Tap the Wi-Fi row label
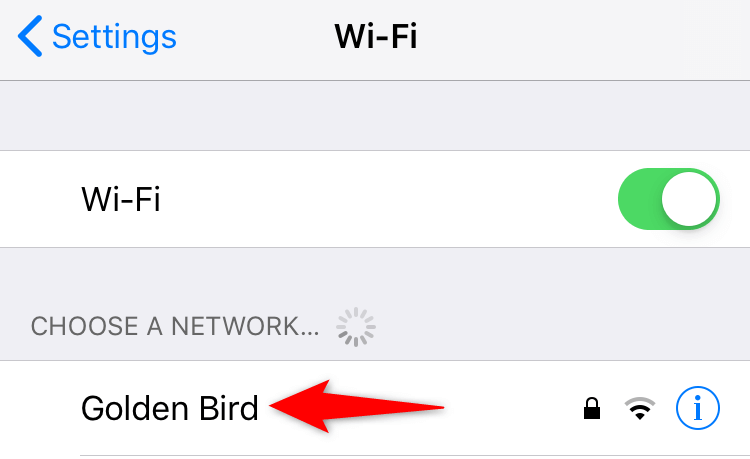 [121, 199]
